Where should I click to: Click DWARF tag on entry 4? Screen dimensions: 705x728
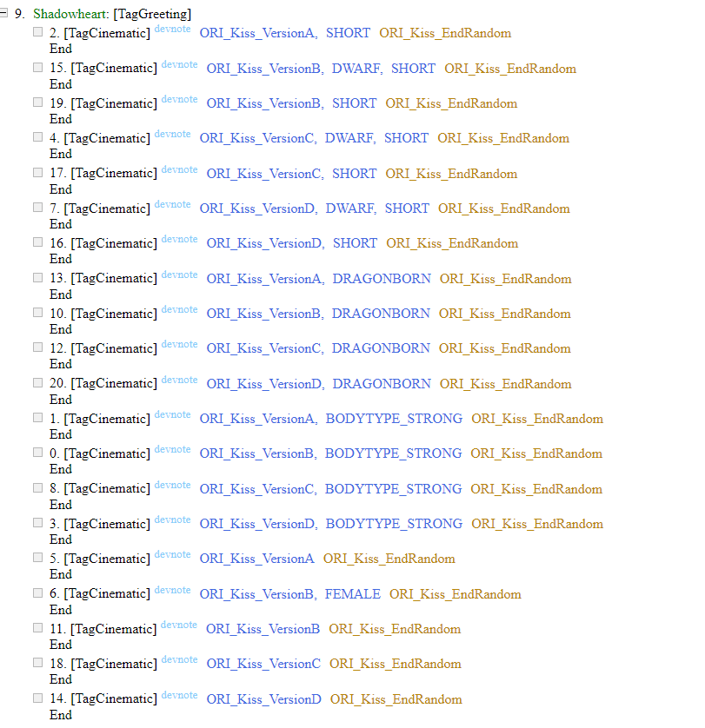pos(349,138)
